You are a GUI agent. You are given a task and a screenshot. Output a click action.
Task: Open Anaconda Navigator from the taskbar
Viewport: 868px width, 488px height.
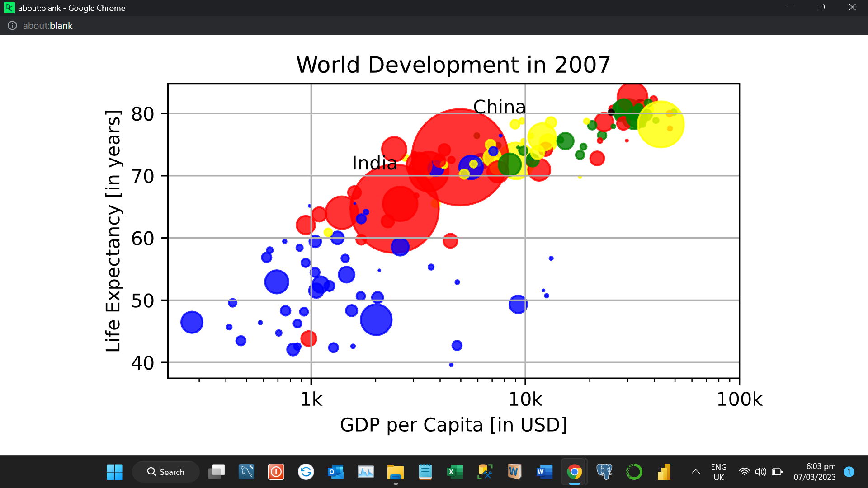coord(634,471)
